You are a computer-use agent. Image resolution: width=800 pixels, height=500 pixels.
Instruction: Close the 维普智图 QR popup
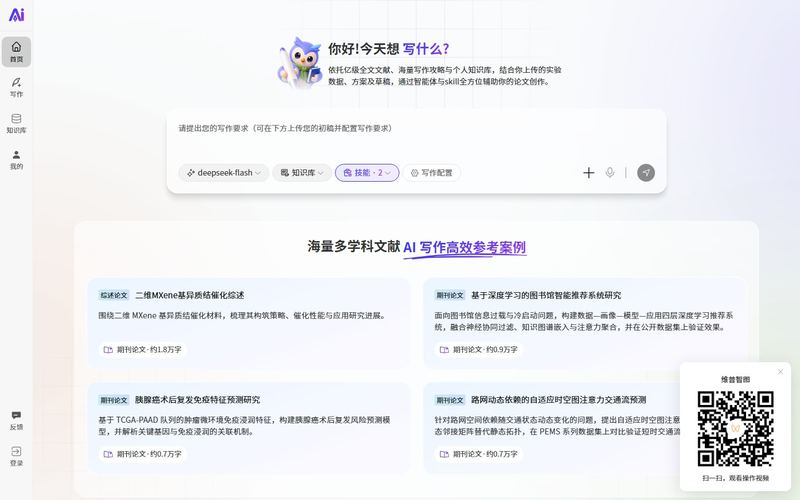(780, 371)
